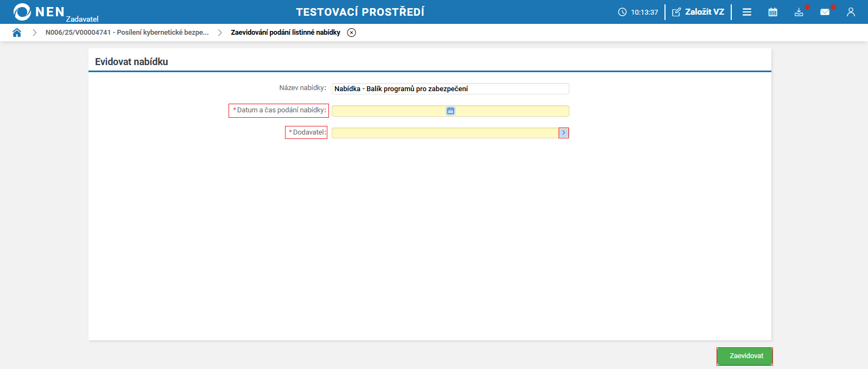Open the calendar icon in top bar
868x369 pixels.
tap(773, 12)
